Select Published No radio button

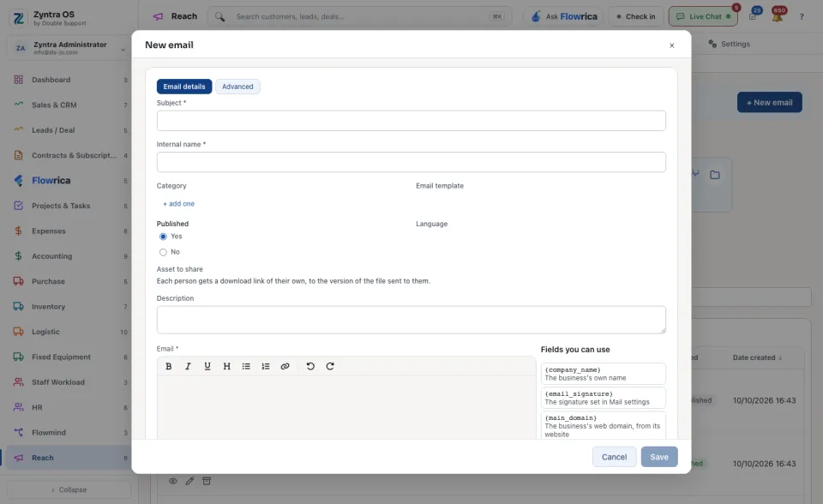click(x=163, y=253)
